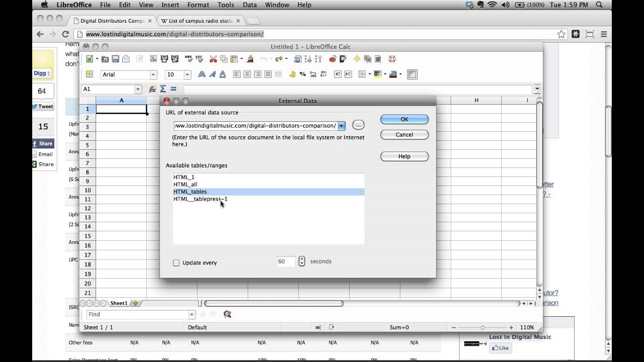Viewport: 644px width, 362px height.
Task: Apply Italic formatting icon
Action: tap(212, 74)
